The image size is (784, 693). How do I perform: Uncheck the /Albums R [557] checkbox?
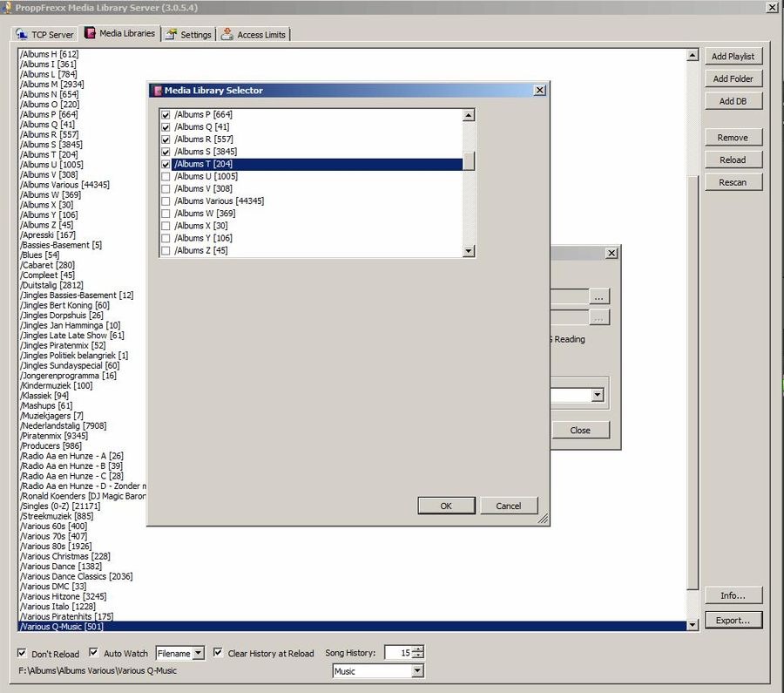(x=166, y=139)
